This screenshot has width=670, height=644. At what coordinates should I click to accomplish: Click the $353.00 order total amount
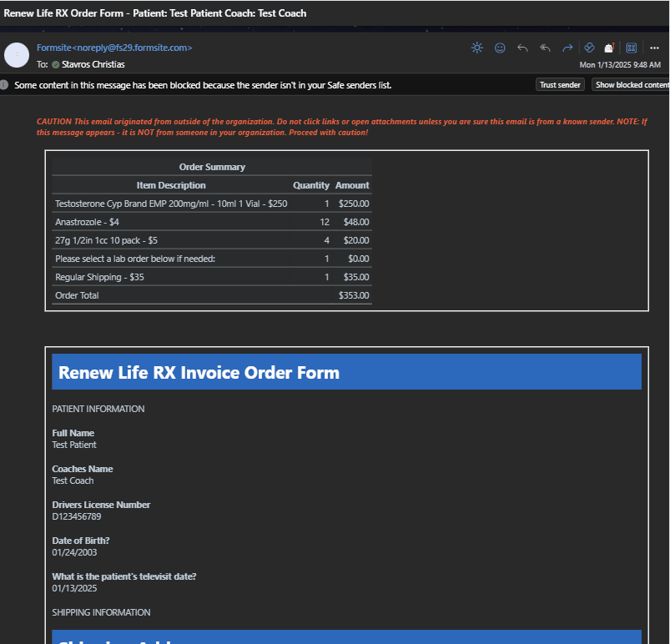tap(354, 295)
